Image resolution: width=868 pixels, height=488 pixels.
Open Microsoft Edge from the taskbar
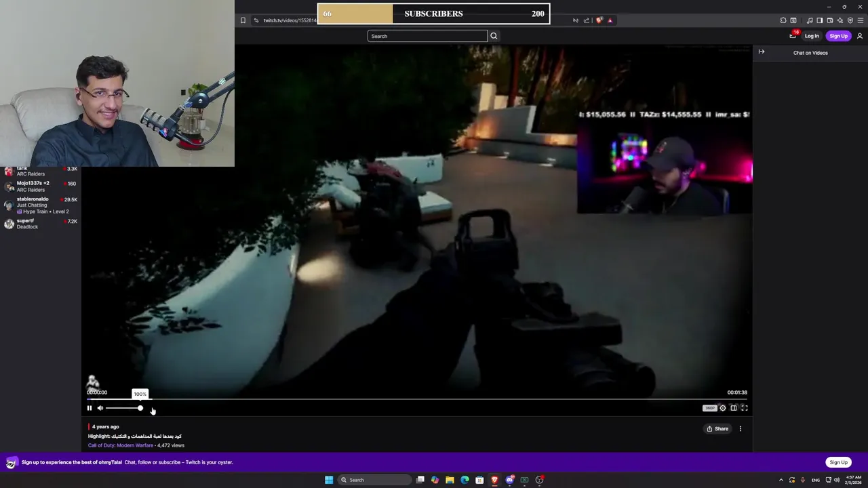pyautogui.click(x=465, y=480)
